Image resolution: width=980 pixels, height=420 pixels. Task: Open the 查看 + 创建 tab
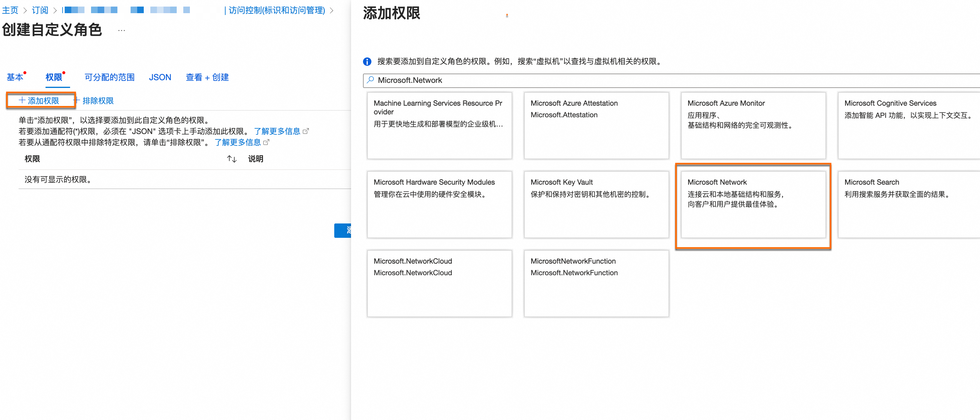point(207,77)
